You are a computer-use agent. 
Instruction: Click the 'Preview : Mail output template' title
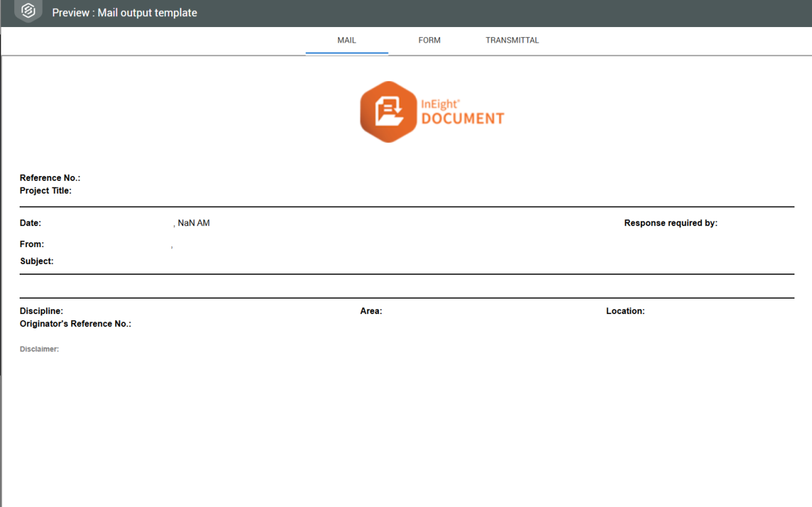pos(125,13)
